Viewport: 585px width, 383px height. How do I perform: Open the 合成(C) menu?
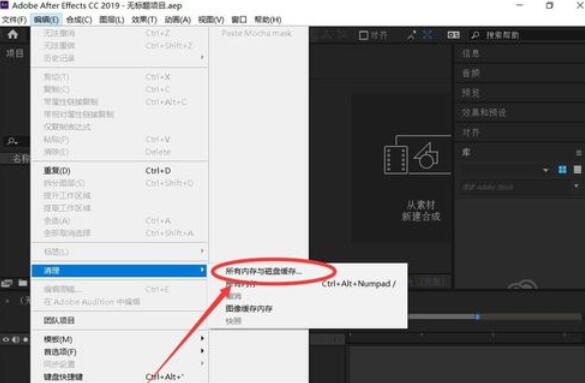(79, 20)
